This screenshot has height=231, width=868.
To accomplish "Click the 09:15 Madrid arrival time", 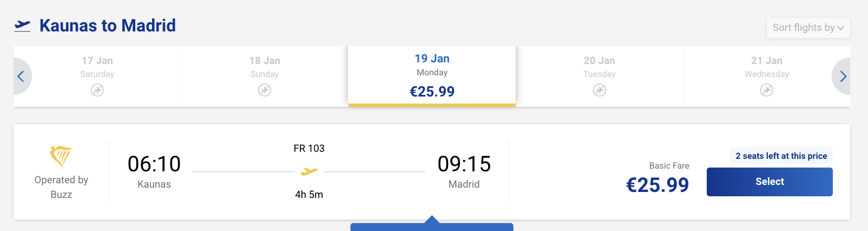I will pyautogui.click(x=464, y=164).
